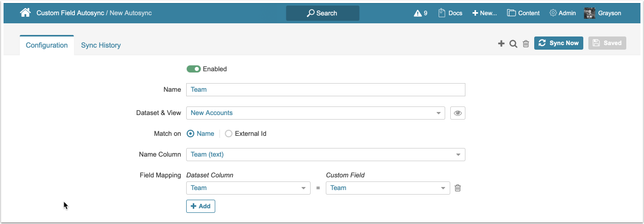644x224 pixels.
Task: Choose the External Id radio option
Action: [x=229, y=134]
